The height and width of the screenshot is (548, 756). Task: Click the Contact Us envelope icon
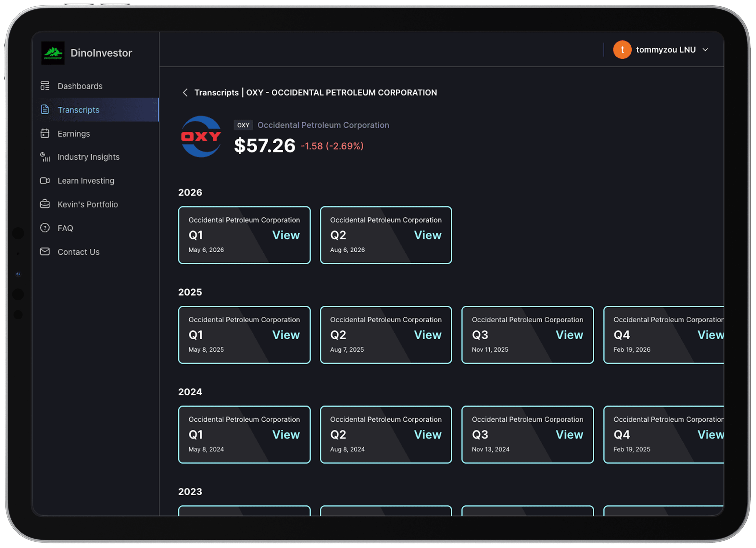point(45,252)
